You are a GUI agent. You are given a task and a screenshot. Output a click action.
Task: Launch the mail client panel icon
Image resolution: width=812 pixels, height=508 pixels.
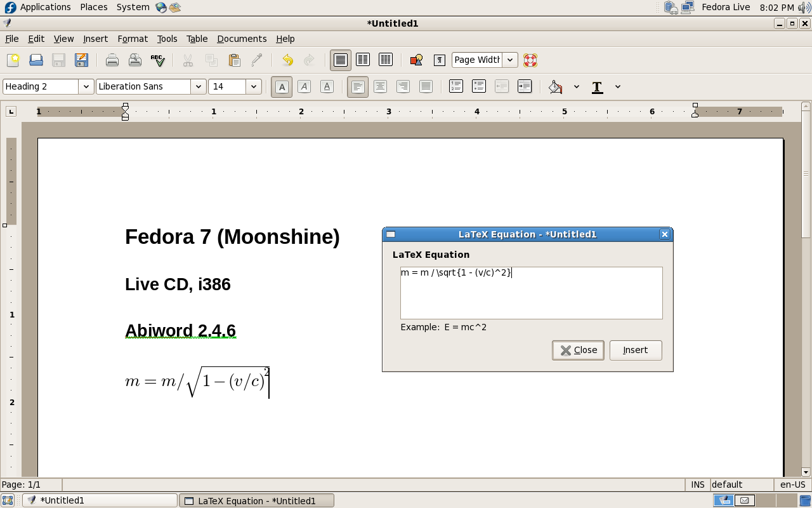tap(174, 8)
